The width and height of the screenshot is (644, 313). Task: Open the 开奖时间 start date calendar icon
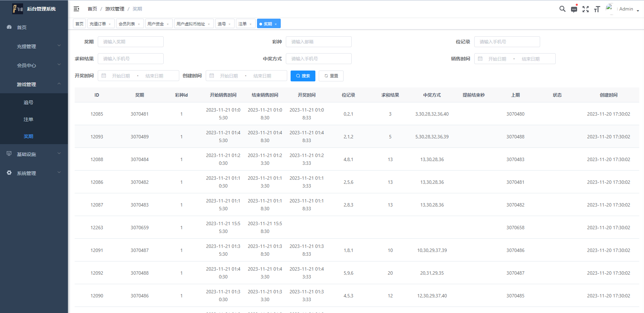pos(104,75)
